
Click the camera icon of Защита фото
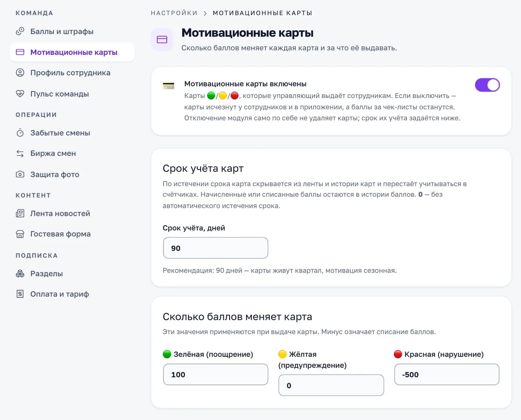(20, 174)
